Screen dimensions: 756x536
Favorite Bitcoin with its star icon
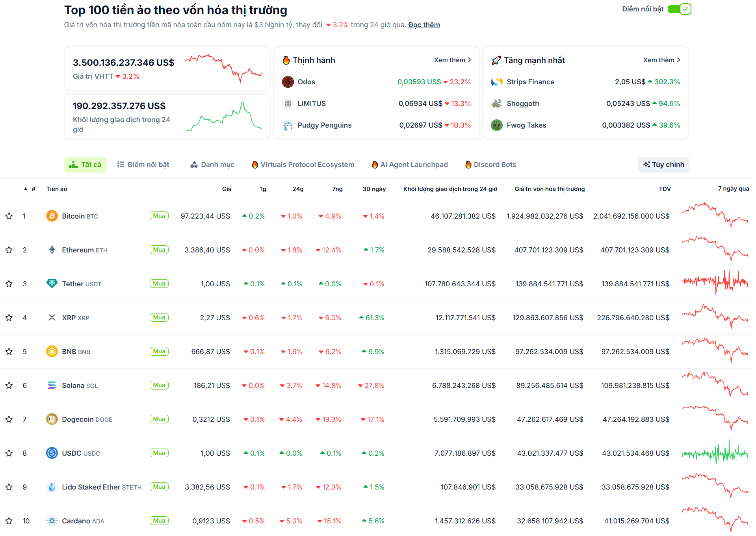[x=9, y=216]
